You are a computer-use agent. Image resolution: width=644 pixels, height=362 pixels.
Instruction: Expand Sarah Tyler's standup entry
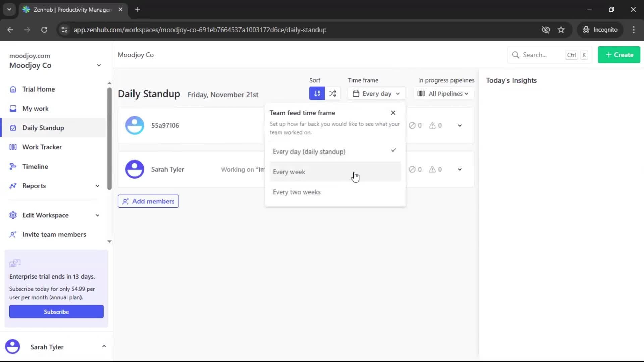tap(459, 169)
